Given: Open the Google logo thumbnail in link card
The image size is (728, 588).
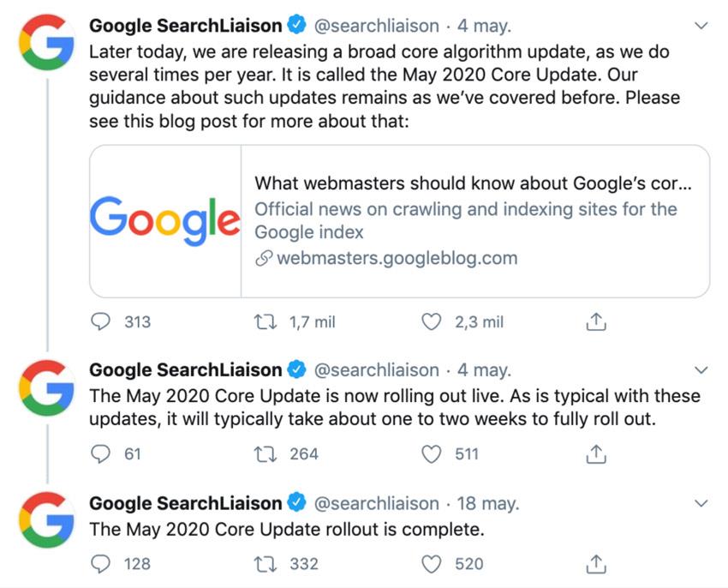Looking at the screenshot, I should click(x=165, y=221).
